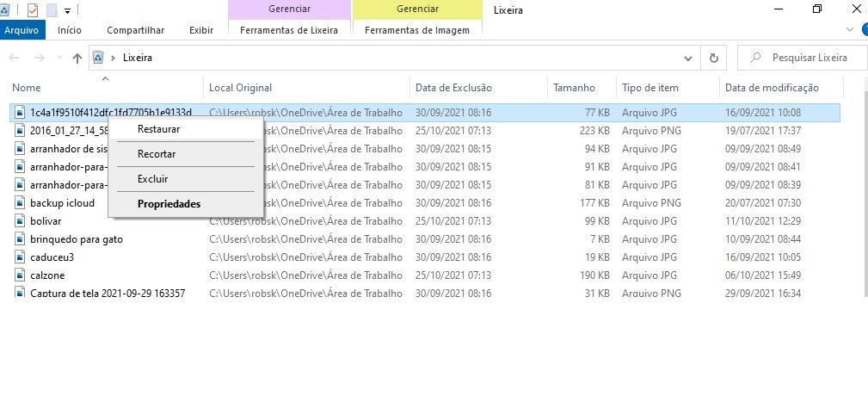Image resolution: width=868 pixels, height=396 pixels.
Task: Sort files by the Tamanho column header
Action: tap(574, 88)
